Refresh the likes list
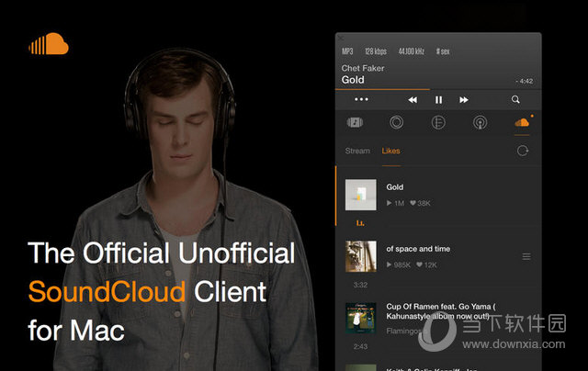Viewport: 588px width, 371px height. (x=523, y=151)
